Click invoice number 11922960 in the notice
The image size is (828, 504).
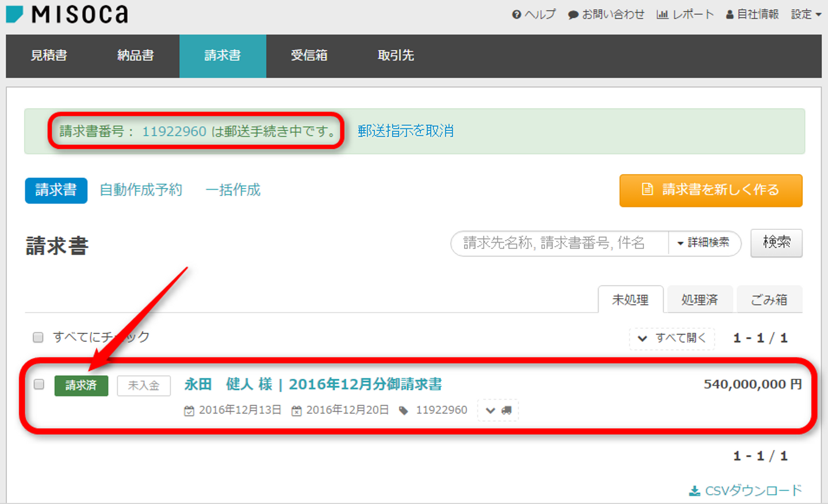tap(174, 132)
